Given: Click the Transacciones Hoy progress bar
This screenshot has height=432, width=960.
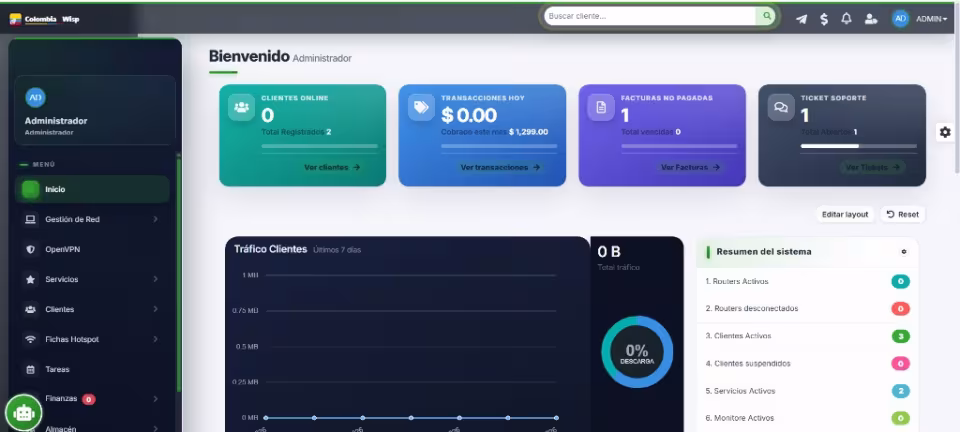Looking at the screenshot, I should point(499,146).
